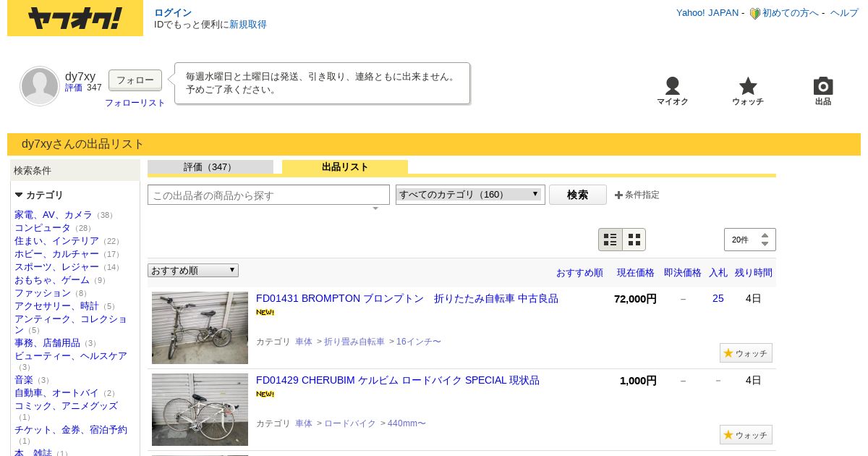868x456 pixels.
Task: Sort by 入札 column header
Action: [x=718, y=273]
